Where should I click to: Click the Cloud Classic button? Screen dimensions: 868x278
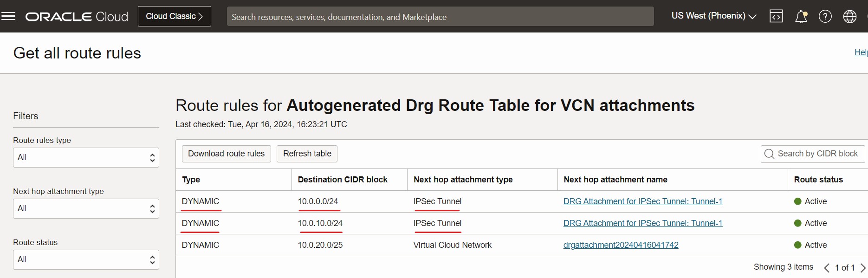[174, 16]
